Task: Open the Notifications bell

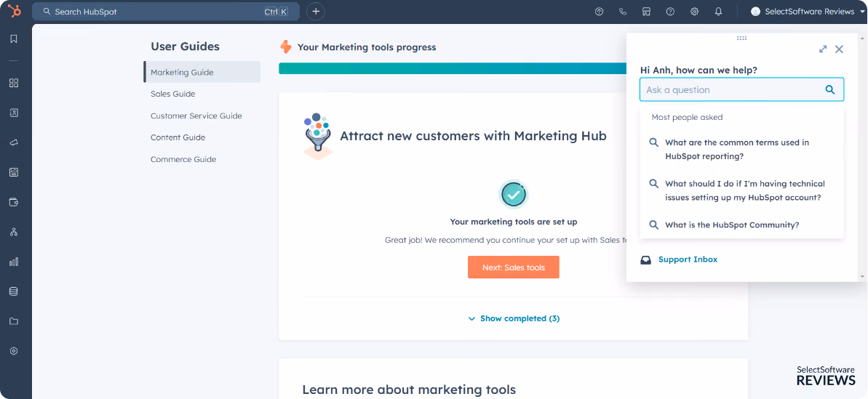Action: 719,12
